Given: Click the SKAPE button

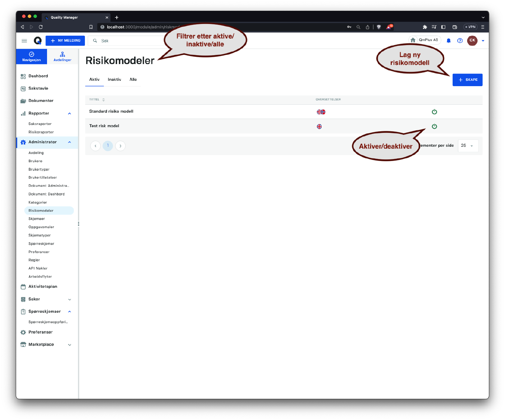Looking at the screenshot, I should (467, 80).
